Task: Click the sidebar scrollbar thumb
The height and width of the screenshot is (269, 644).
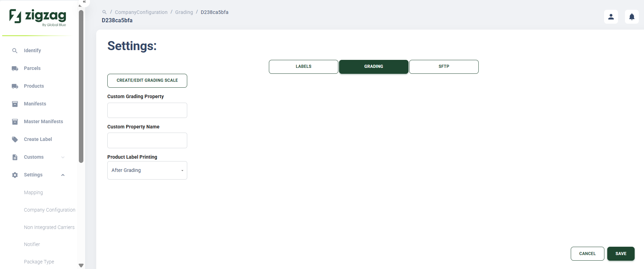Action: pyautogui.click(x=81, y=86)
